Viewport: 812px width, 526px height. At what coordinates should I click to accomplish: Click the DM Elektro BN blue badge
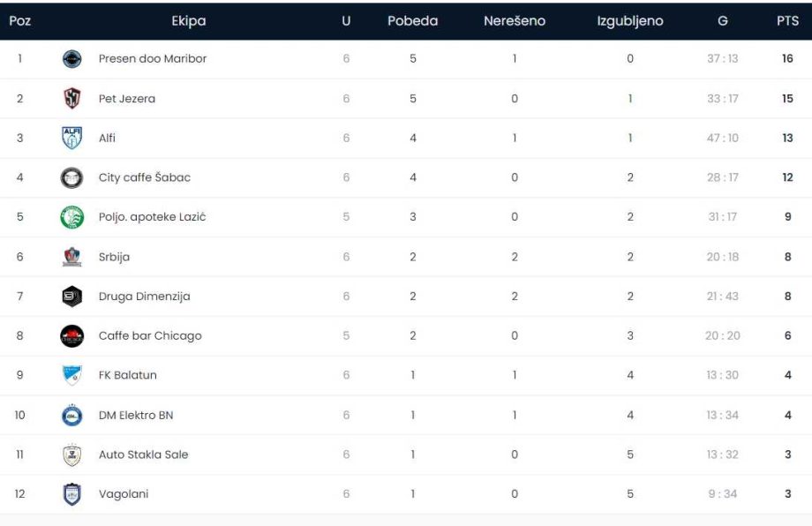point(72,415)
